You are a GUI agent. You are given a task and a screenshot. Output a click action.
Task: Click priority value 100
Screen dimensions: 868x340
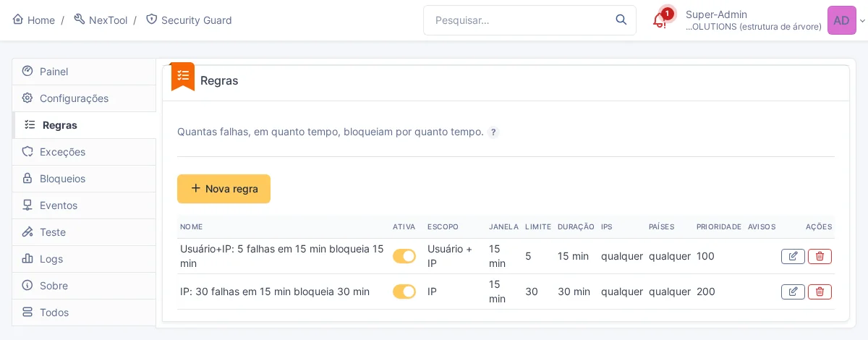[x=705, y=256]
